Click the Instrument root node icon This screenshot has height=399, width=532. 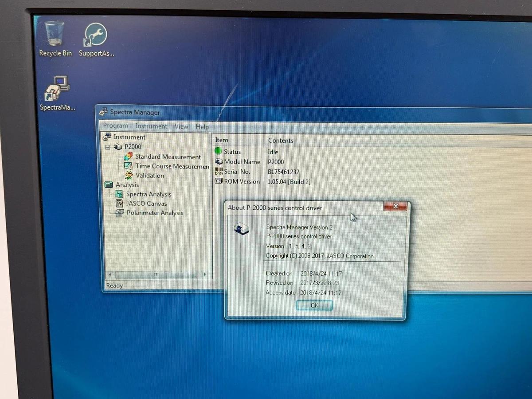pyautogui.click(x=107, y=137)
